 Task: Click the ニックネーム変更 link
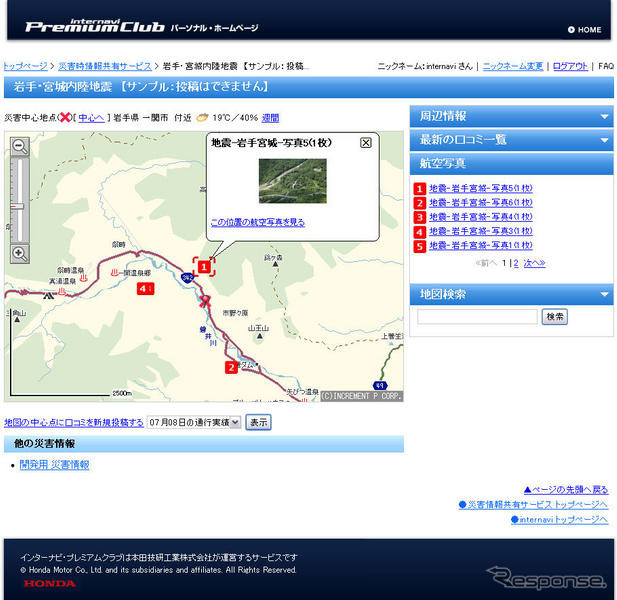pyautogui.click(x=513, y=66)
